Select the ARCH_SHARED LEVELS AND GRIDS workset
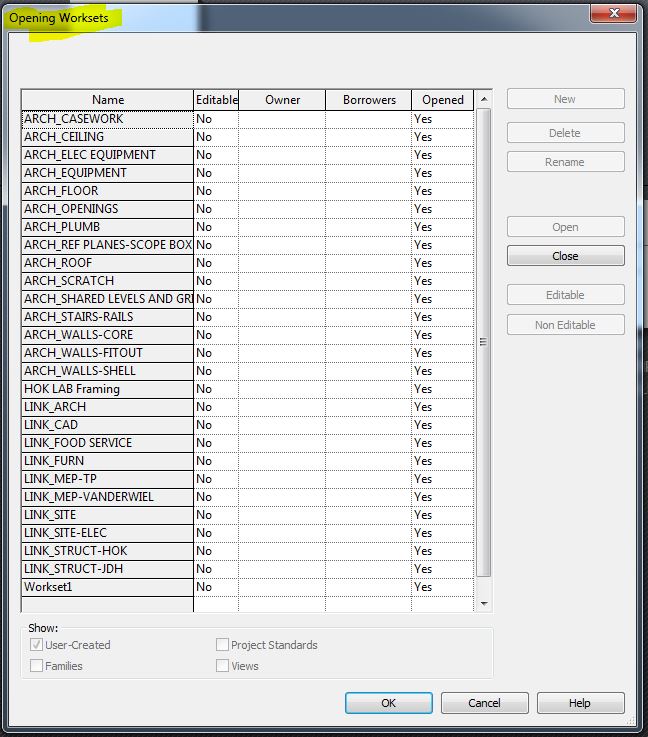 click(x=108, y=299)
